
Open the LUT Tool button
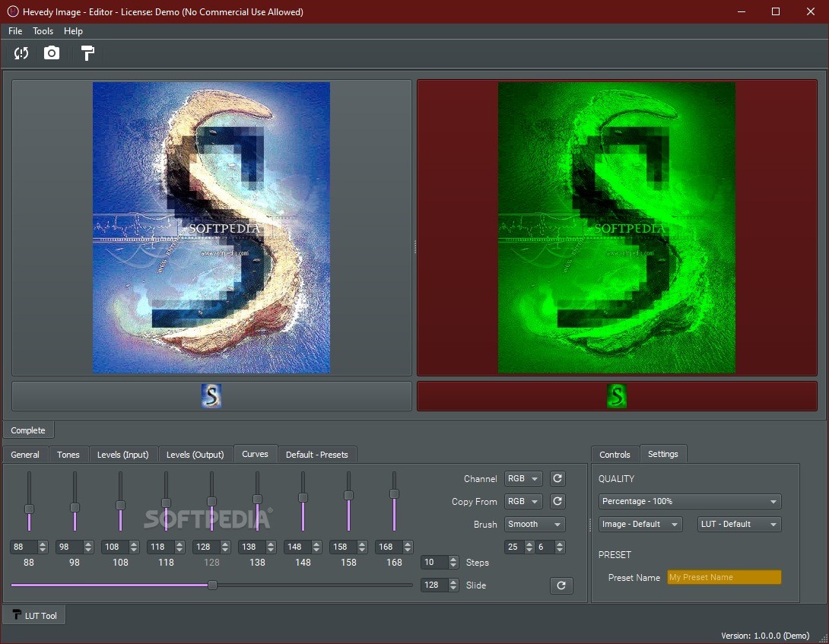[34, 615]
